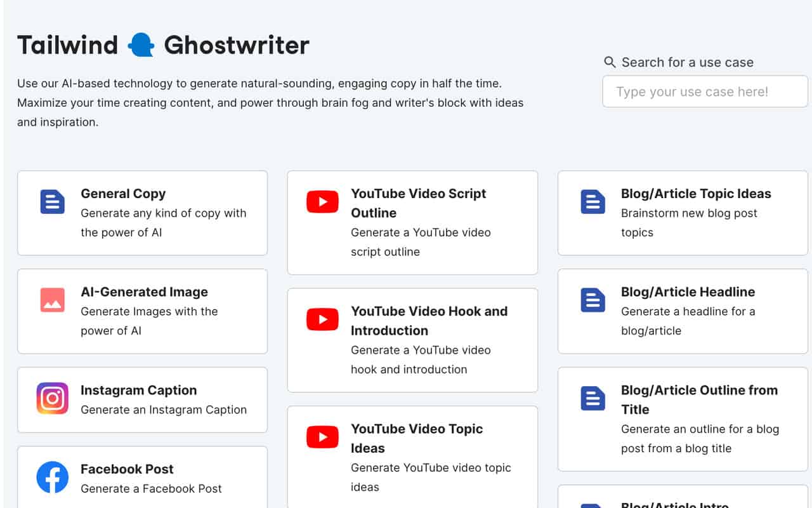The image size is (812, 508).
Task: Click the AI-Generated Image picture icon
Action: tap(52, 300)
